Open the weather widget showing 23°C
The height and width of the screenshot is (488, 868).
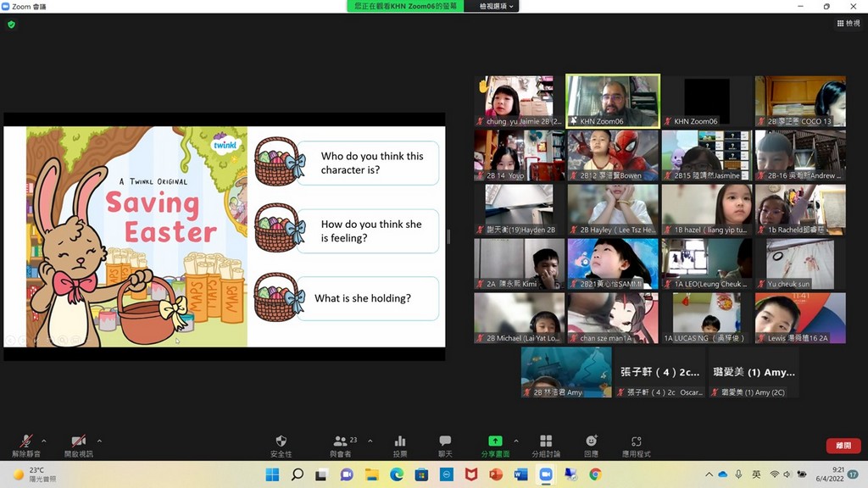point(34,474)
